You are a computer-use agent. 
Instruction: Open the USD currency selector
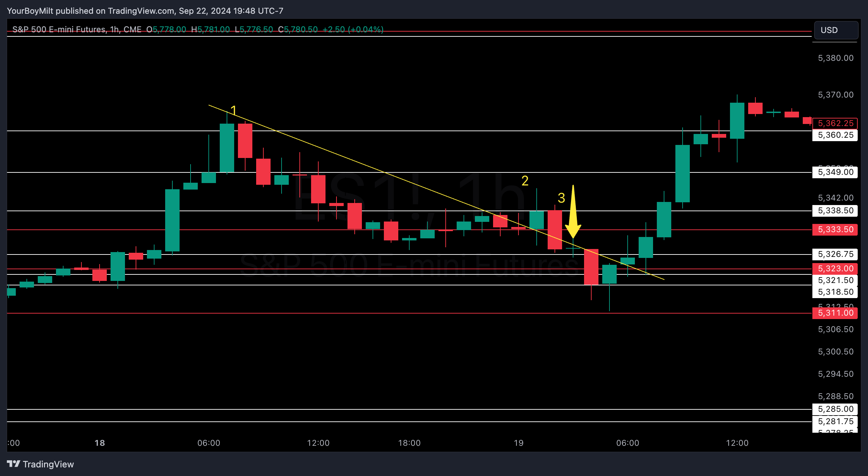point(836,30)
